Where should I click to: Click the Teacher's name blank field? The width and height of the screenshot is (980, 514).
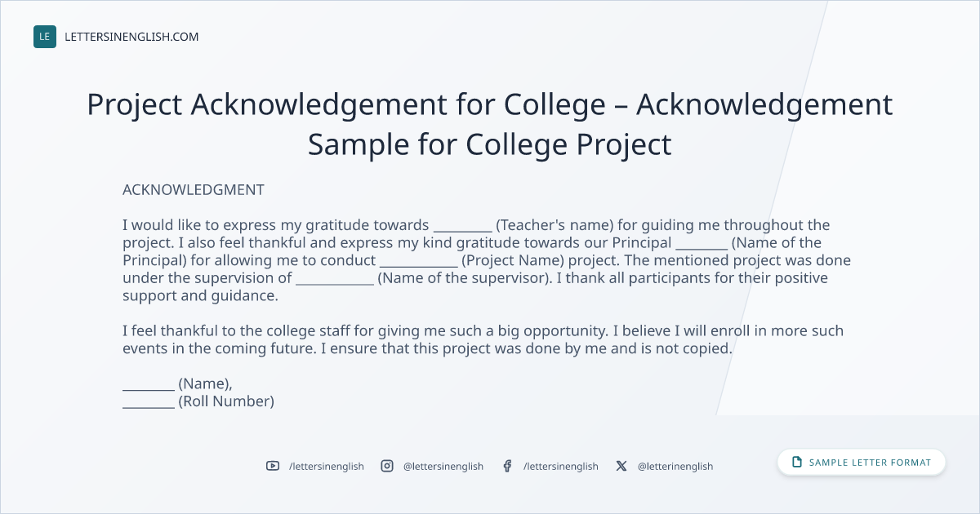click(x=462, y=227)
